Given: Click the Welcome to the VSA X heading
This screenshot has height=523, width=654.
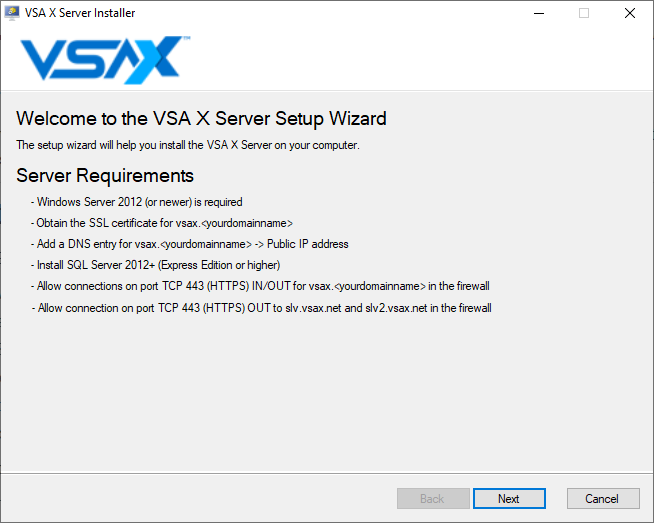Looking at the screenshot, I should [201, 118].
